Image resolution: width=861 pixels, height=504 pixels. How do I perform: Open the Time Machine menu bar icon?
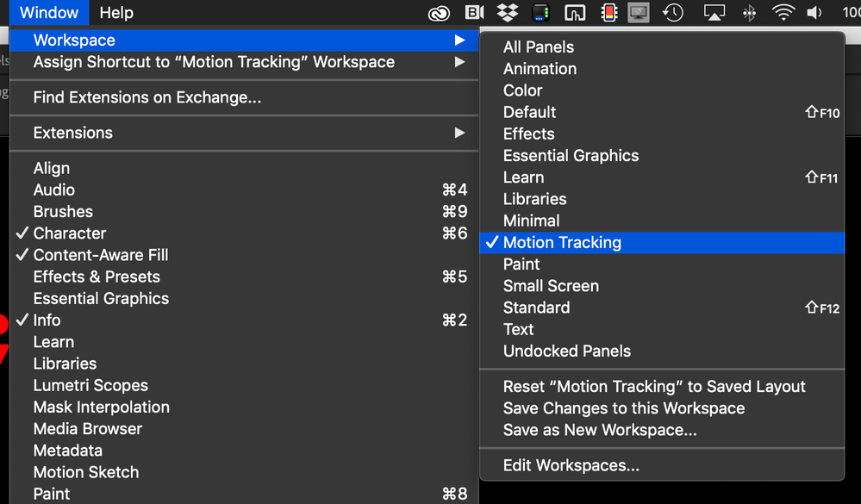tap(672, 13)
